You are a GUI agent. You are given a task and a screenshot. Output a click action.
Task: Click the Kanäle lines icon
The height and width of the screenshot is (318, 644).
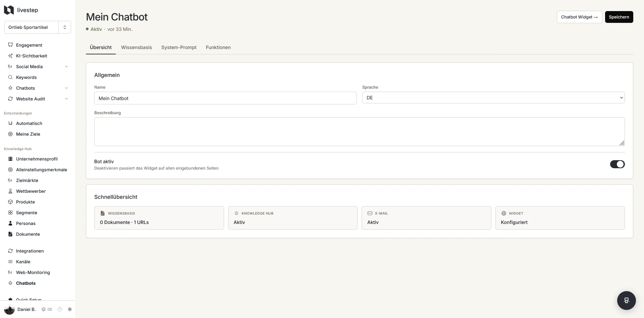point(10,262)
